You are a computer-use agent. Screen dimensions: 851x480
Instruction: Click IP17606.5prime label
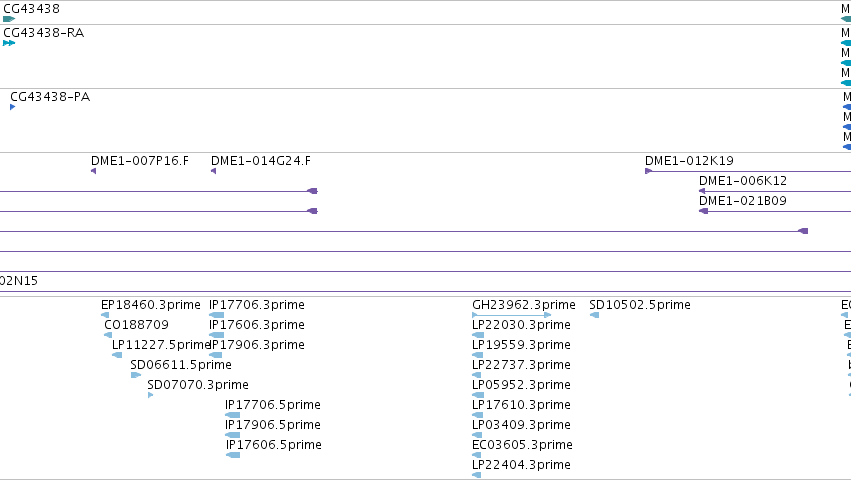(x=274, y=445)
